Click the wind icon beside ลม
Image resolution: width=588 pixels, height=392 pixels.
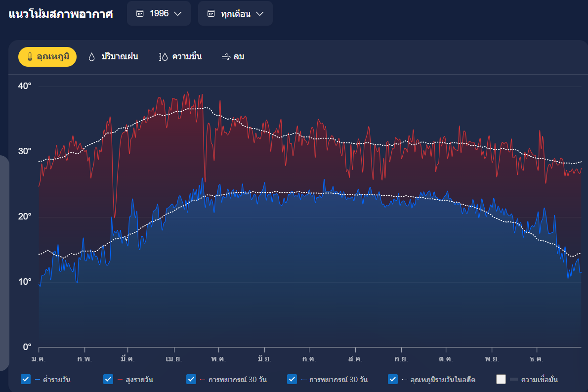coord(226,57)
